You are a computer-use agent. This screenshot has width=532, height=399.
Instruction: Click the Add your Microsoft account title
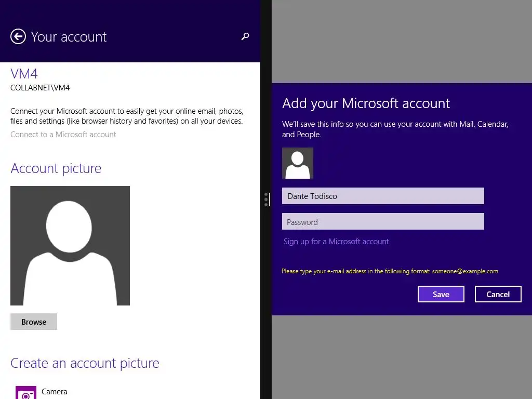click(x=366, y=103)
